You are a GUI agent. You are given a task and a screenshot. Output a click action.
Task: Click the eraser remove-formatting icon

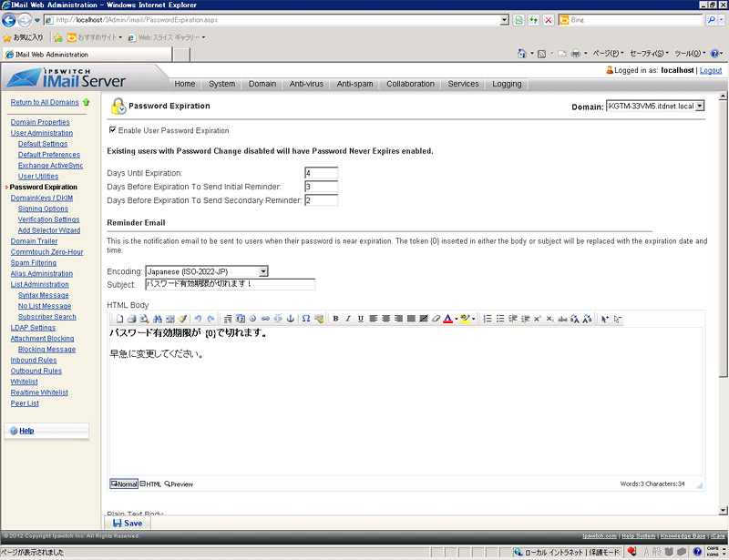[x=436, y=319]
